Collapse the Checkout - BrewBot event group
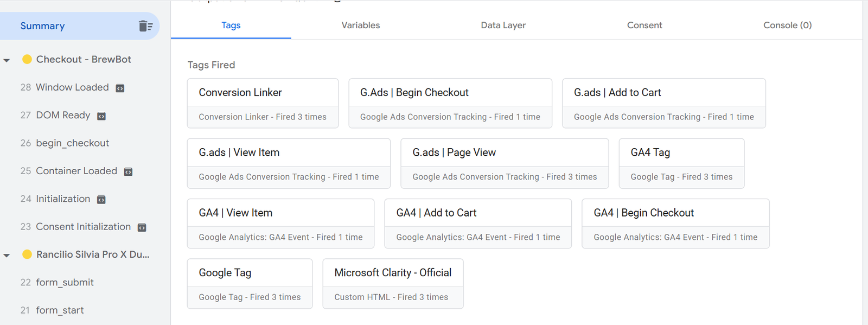 click(7, 60)
